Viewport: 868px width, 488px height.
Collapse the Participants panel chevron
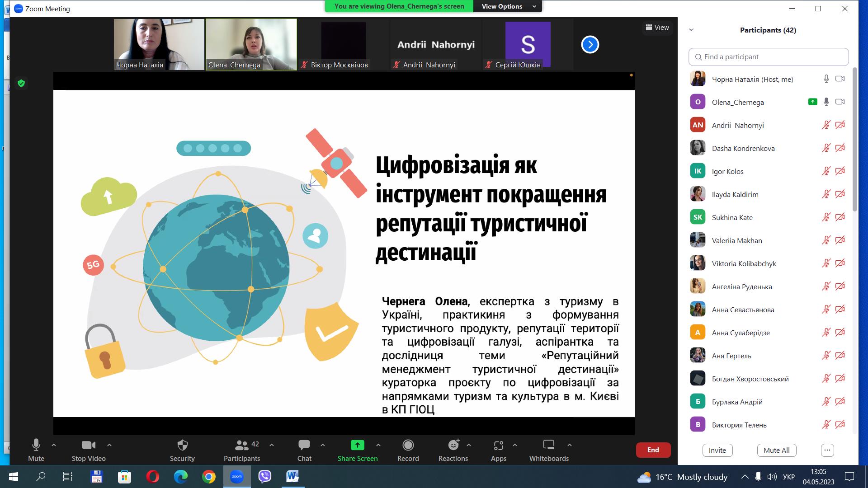coord(691,30)
